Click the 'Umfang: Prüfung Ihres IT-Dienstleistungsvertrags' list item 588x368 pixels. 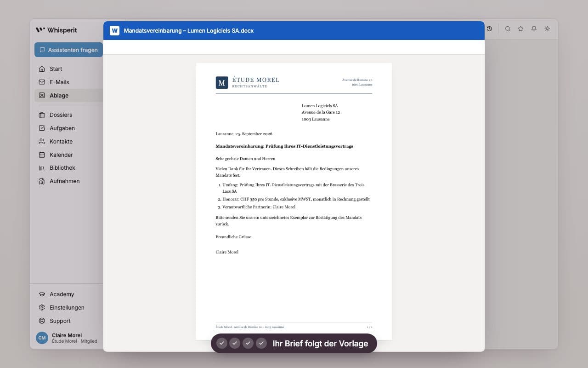(x=293, y=188)
